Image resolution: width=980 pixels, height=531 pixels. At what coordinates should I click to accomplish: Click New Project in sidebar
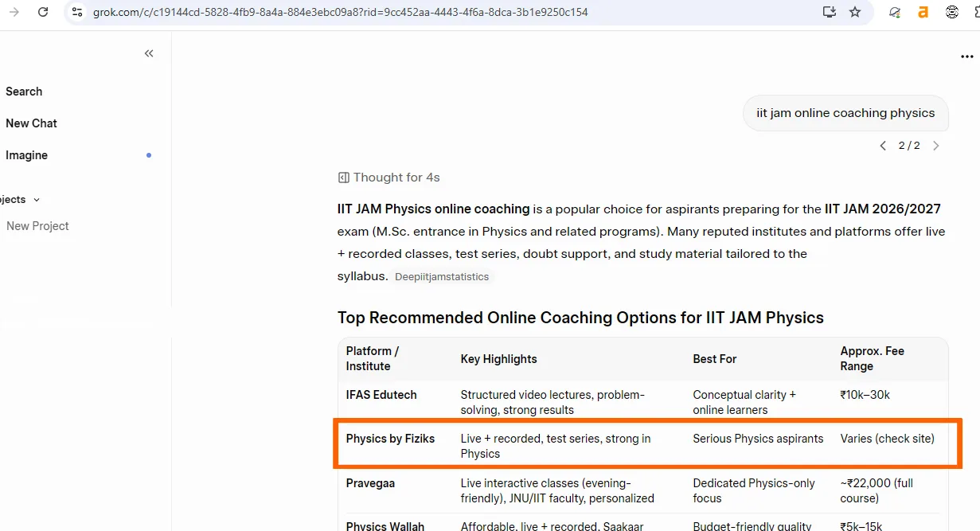[37, 226]
